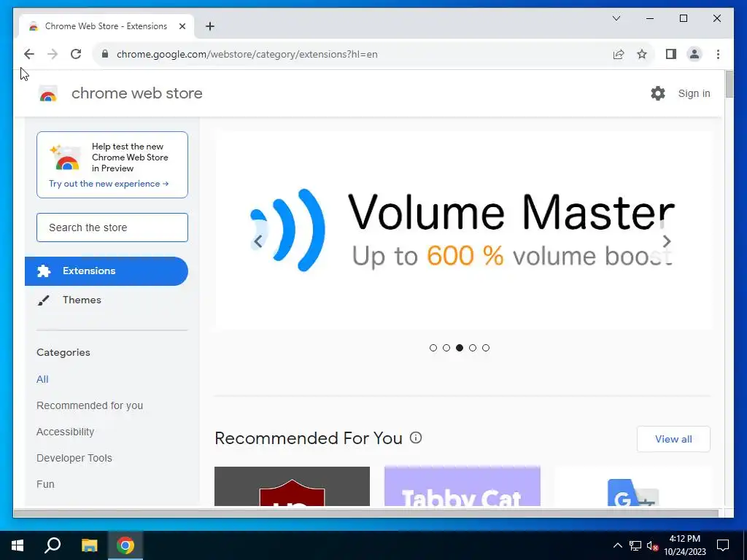Click the chrome web store rainbow logo
This screenshot has width=747, height=560.
(x=47, y=94)
